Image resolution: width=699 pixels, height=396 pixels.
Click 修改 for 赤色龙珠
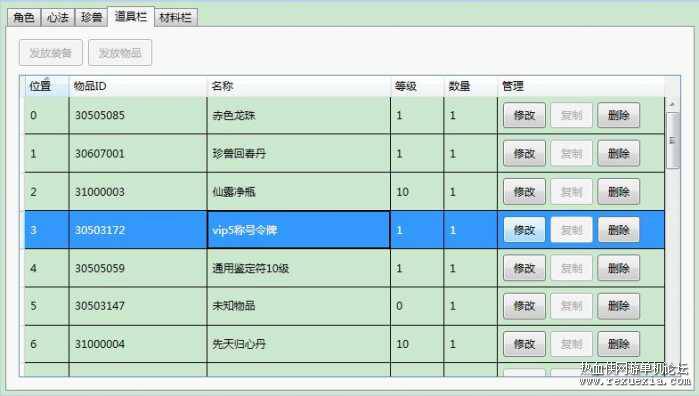tap(524, 115)
